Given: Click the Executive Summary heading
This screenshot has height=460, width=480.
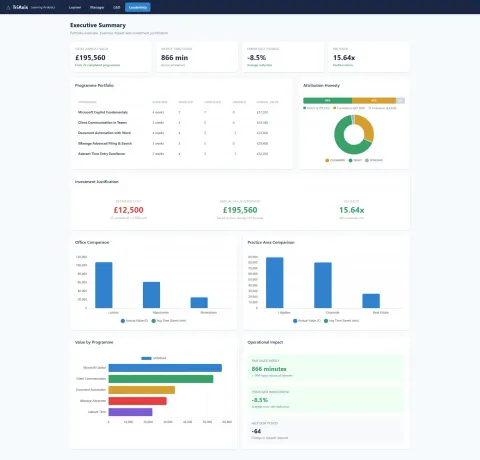Looking at the screenshot, I should point(98,25).
